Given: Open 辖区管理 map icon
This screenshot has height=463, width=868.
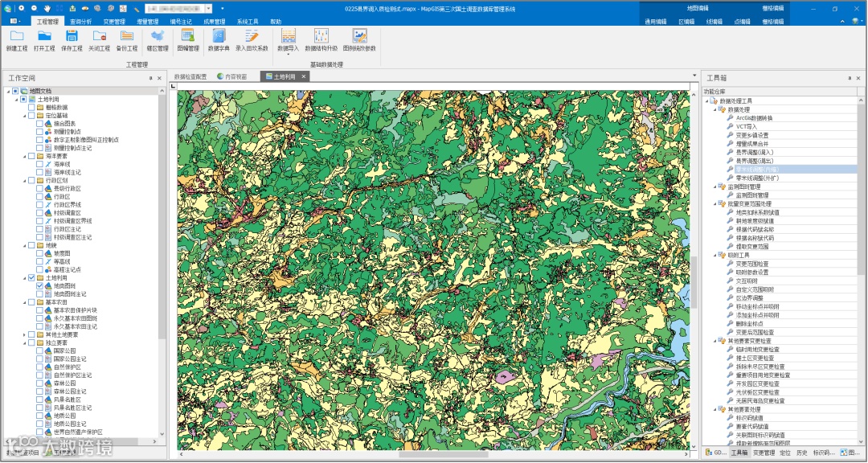Looking at the screenshot, I should pos(158,36).
